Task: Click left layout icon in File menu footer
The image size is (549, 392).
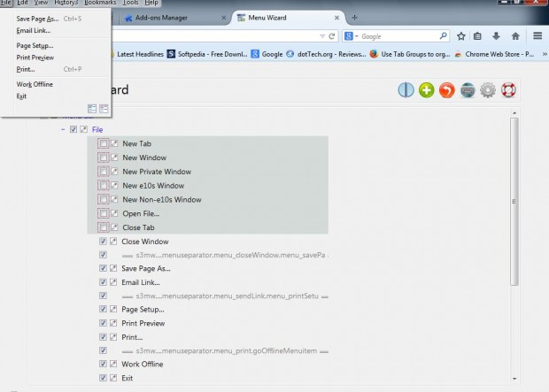Action: coord(92,109)
